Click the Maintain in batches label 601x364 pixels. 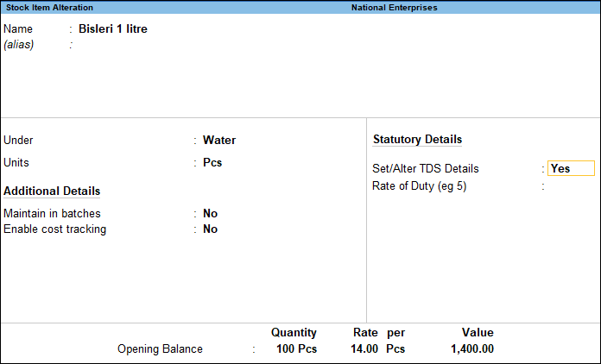coord(52,213)
